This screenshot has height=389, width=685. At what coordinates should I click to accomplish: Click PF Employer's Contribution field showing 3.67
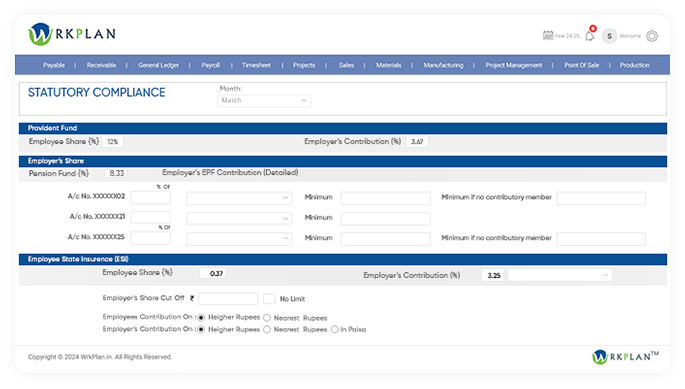coord(417,142)
